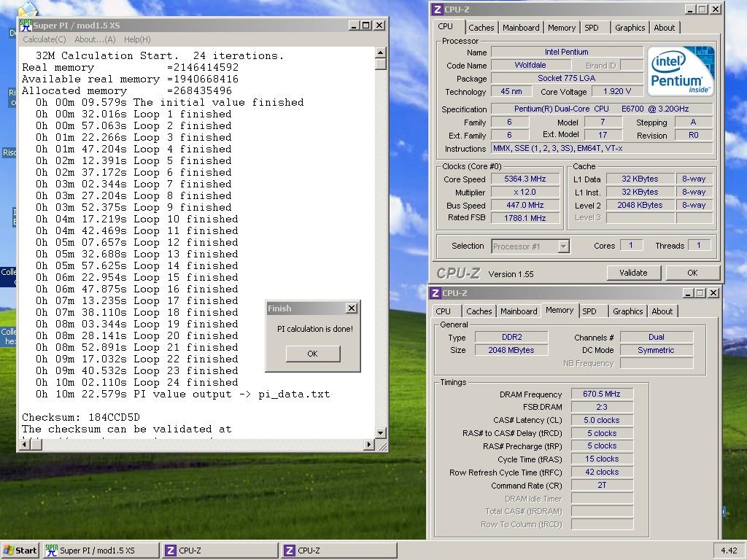Switch to About tab in top CPU-Z
This screenshot has height=560, width=747.
[x=664, y=28]
